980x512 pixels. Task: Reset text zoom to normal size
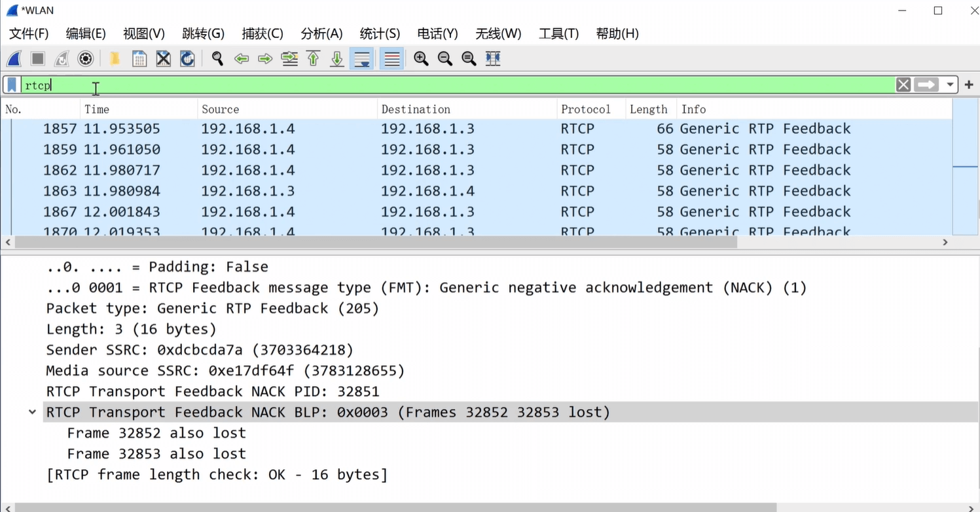[469, 59]
